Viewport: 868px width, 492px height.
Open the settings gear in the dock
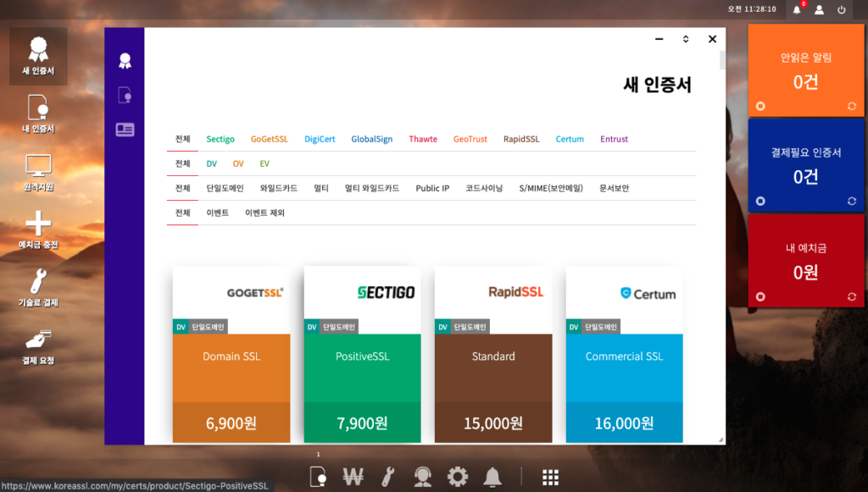tap(458, 477)
